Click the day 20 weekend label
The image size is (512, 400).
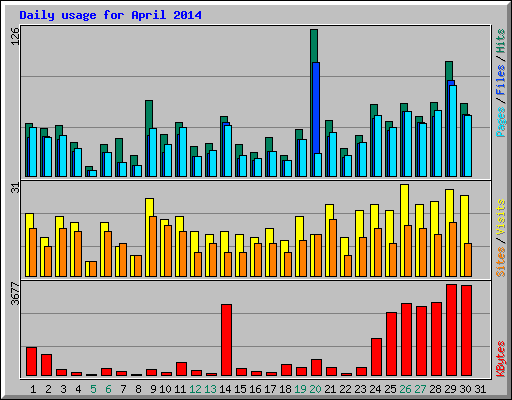(315, 389)
